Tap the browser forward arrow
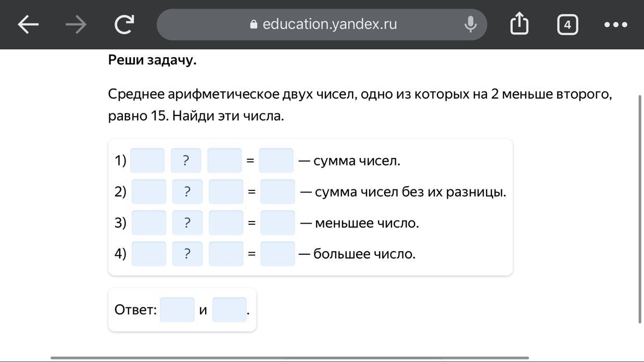Screen dimensions: 644x362 pyautogui.click(x=76, y=24)
